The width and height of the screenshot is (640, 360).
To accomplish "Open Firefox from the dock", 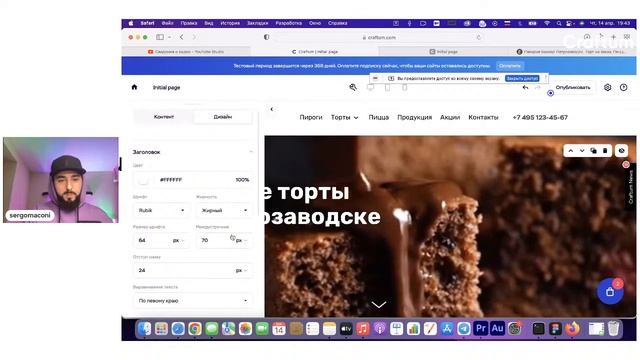I will point(572,329).
